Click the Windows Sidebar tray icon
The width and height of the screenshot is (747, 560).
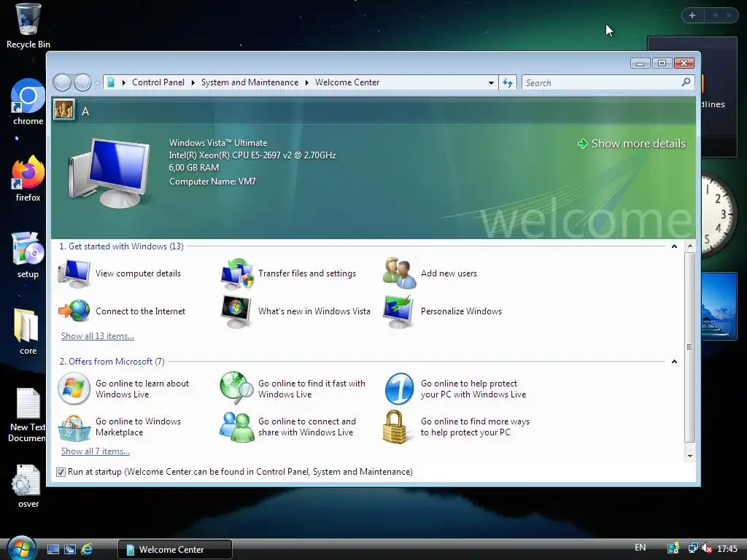tap(673, 548)
